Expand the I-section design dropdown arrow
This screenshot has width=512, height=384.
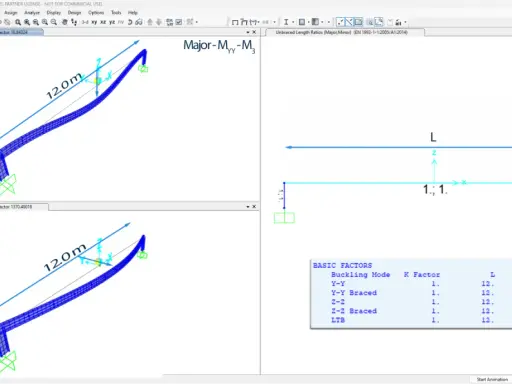point(293,22)
